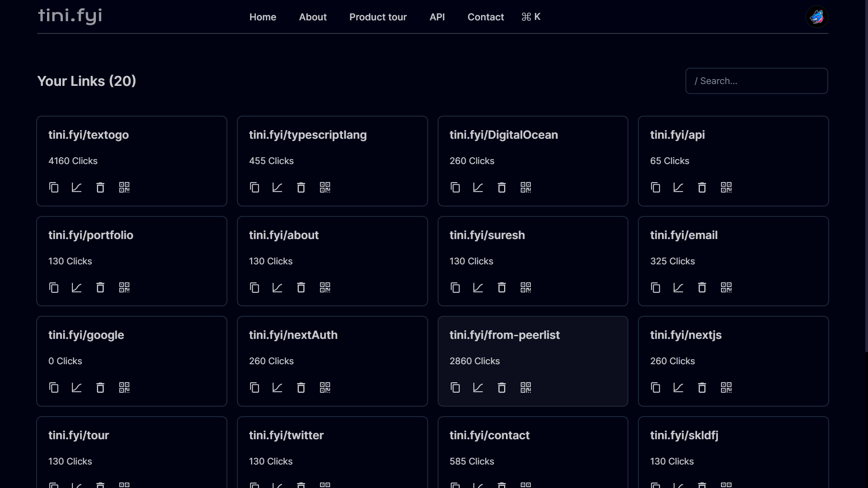View analytics for tini.fyi/email
This screenshot has height=488, width=868.
[678, 288]
